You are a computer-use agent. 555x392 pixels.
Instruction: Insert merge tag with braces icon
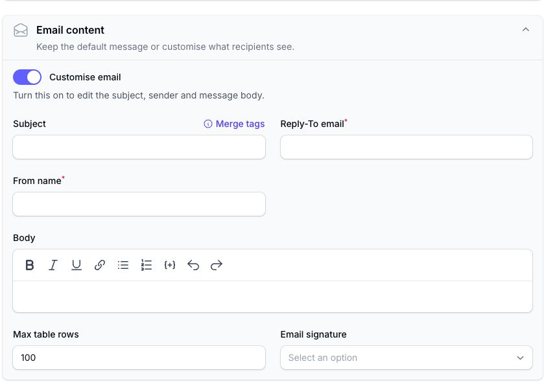pos(170,265)
